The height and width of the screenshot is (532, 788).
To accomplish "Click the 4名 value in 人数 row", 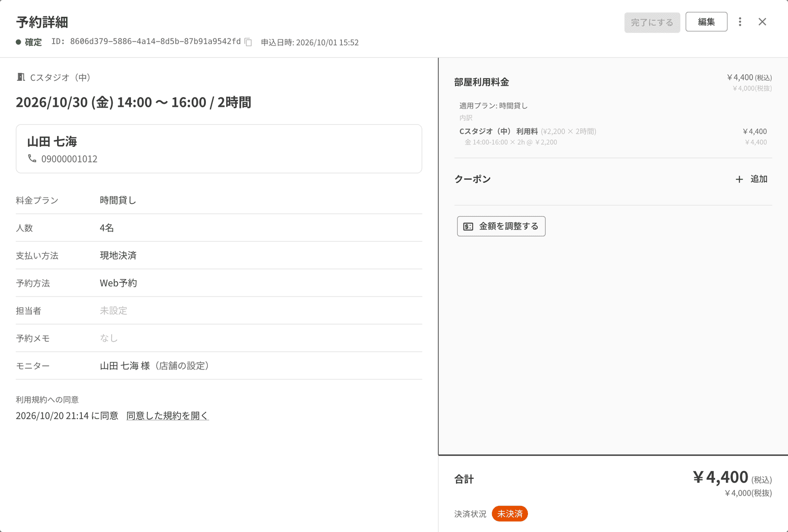I will click(x=107, y=228).
